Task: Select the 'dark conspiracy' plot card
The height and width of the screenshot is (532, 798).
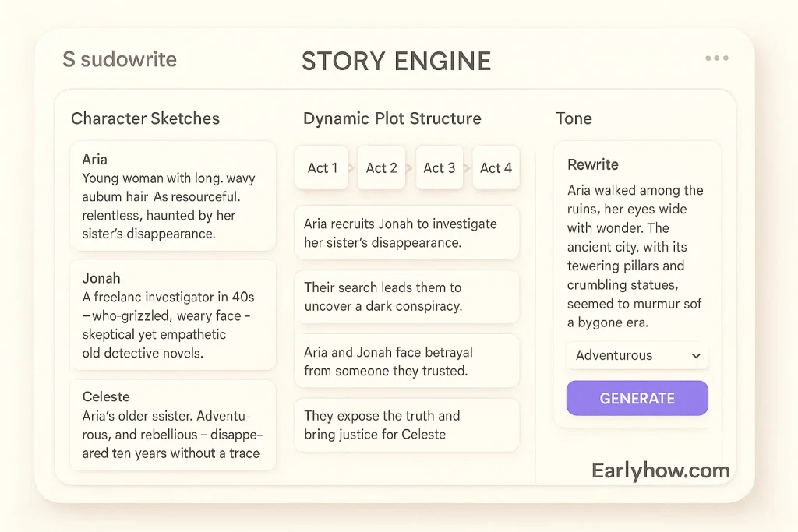Action: coord(406,297)
